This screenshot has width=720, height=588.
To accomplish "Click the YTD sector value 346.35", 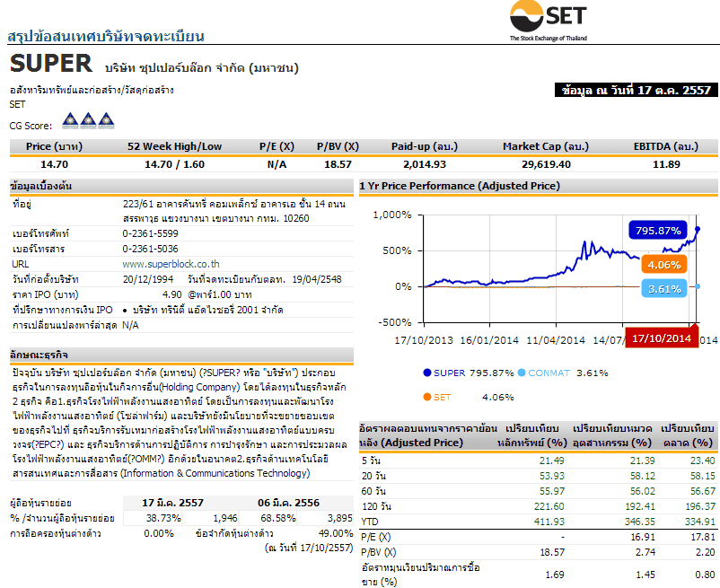I will (639, 522).
